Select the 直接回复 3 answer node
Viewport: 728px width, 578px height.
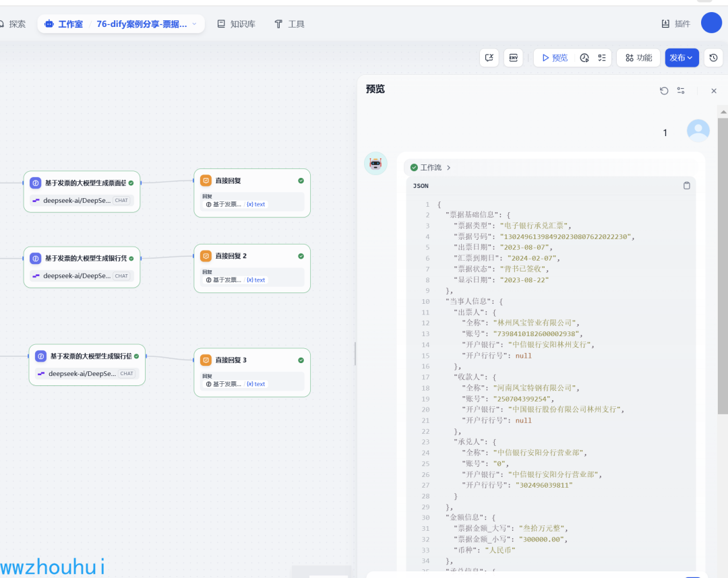pyautogui.click(x=252, y=373)
